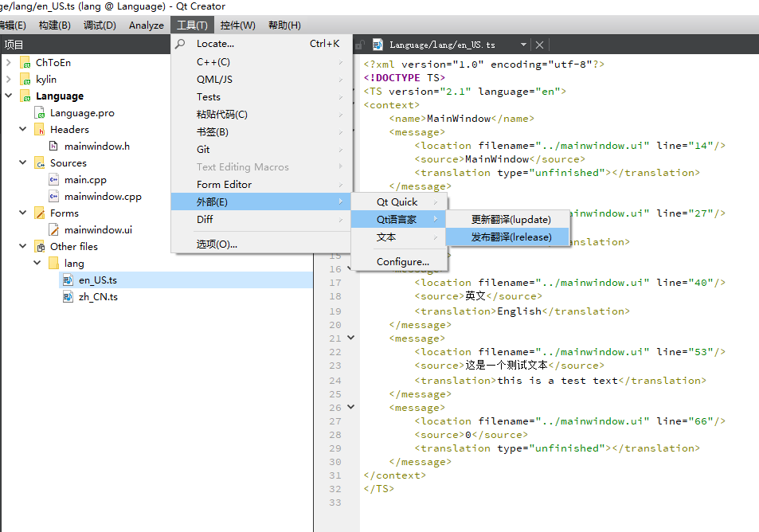The image size is (759, 532).
Task: Select the 外部(E) menu entry
Action: pyautogui.click(x=261, y=201)
